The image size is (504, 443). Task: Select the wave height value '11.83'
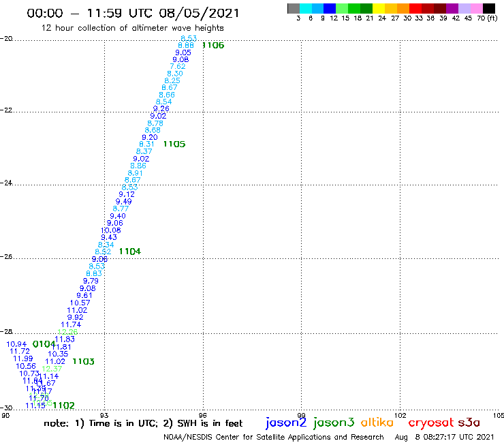tap(65, 339)
